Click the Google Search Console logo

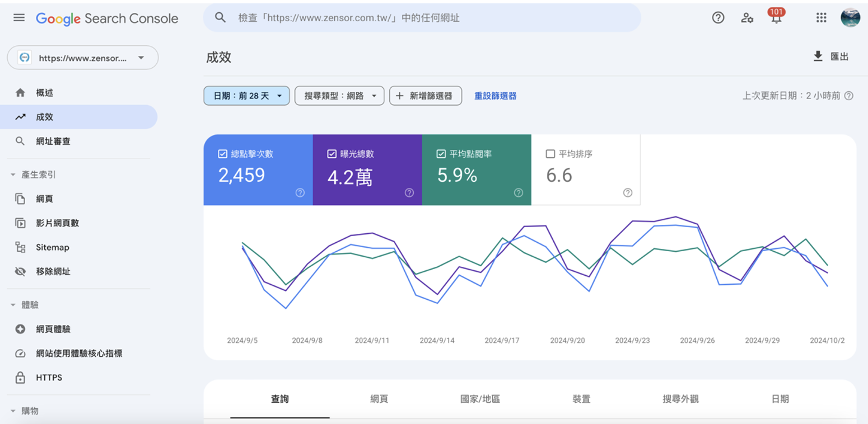[x=107, y=18]
